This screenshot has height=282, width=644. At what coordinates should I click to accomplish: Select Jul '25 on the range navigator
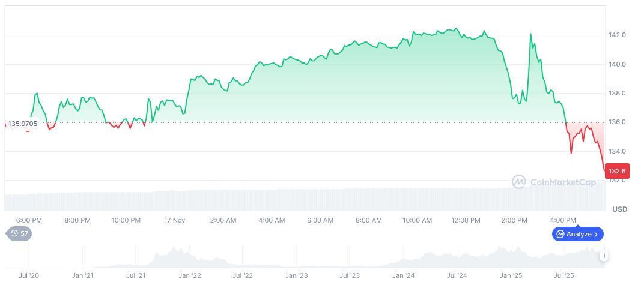tap(563, 275)
